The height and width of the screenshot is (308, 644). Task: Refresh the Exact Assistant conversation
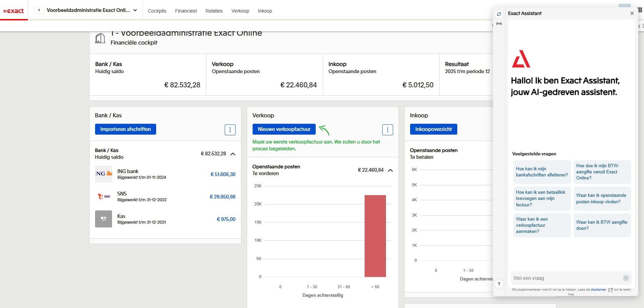tap(499, 14)
